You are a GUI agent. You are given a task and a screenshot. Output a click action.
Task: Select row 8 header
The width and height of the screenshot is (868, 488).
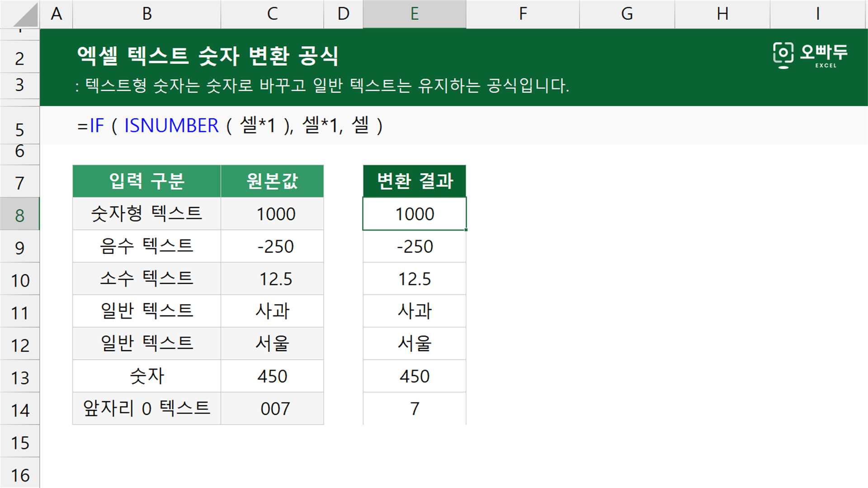19,214
